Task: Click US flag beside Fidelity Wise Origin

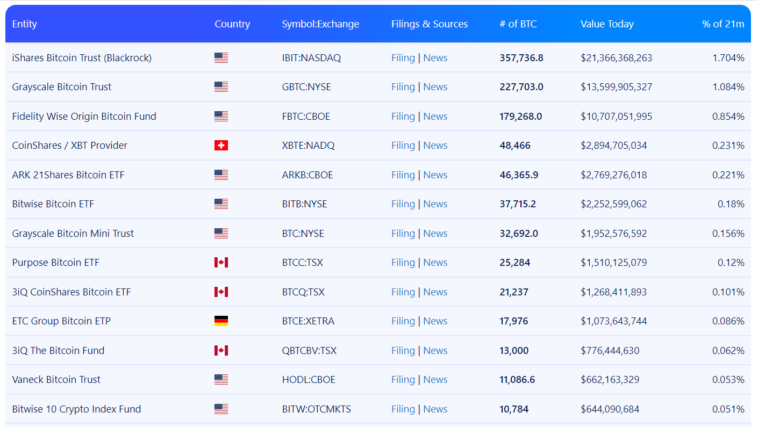Action: coord(221,116)
